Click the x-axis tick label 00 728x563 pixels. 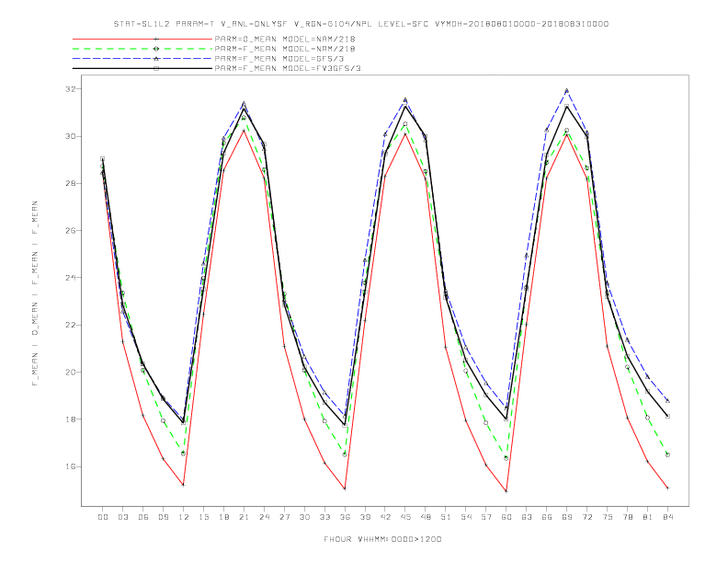click(103, 517)
